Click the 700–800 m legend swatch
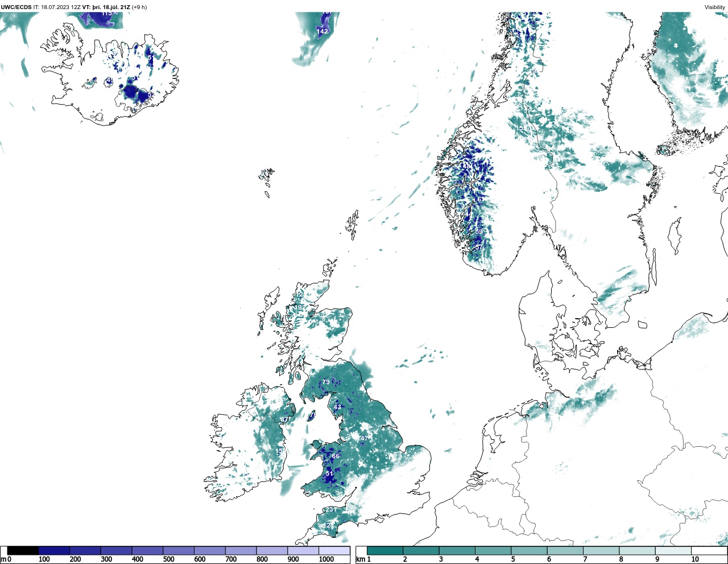The width and height of the screenshot is (728, 564). (x=241, y=550)
